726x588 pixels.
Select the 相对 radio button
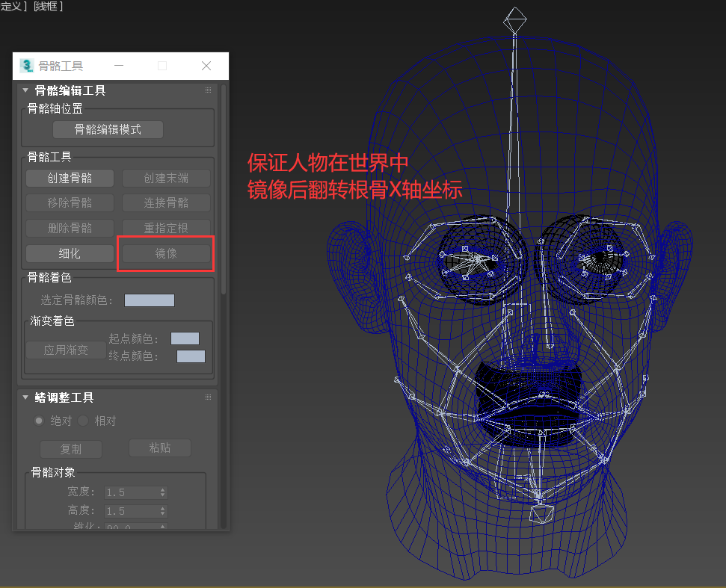pyautogui.click(x=83, y=421)
